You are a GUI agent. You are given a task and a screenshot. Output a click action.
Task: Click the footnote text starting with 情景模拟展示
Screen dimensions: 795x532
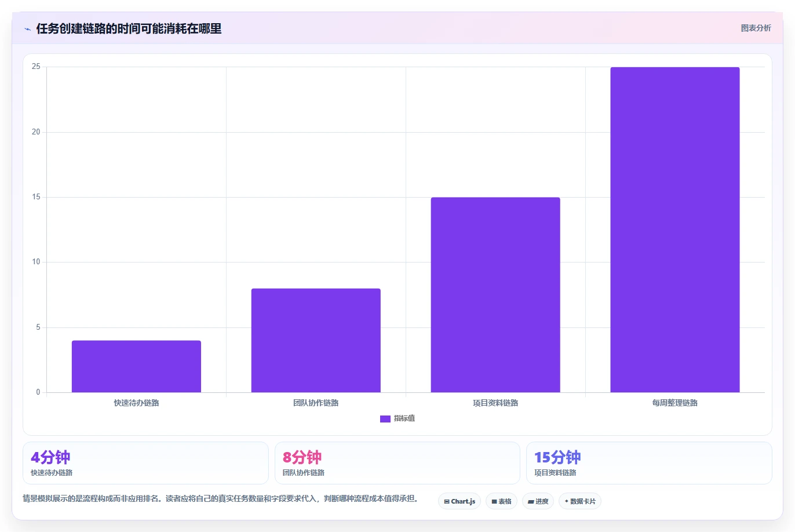point(220,498)
